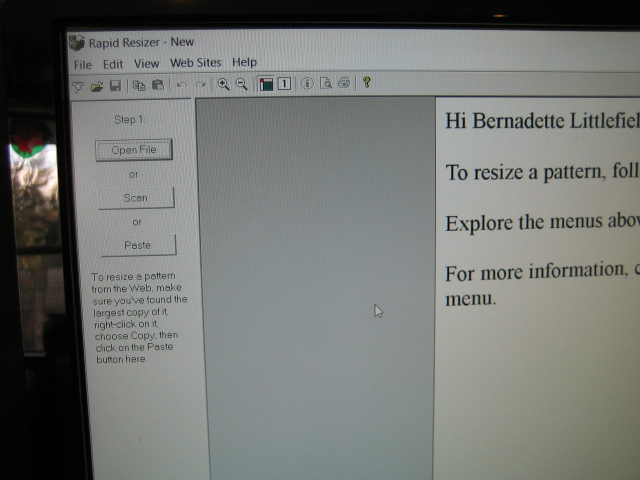Open print preview from the toolbar
The image size is (640, 480).
[x=326, y=83]
